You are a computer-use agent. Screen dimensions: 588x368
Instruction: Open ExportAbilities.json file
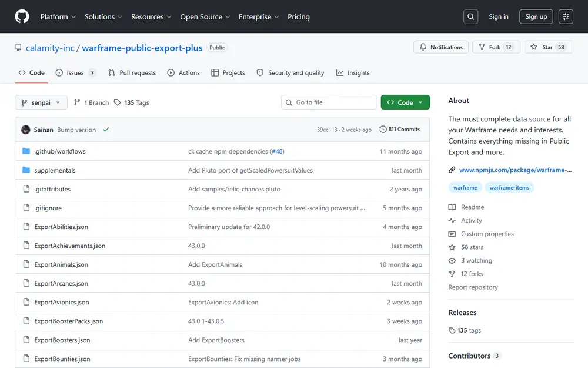coord(61,227)
